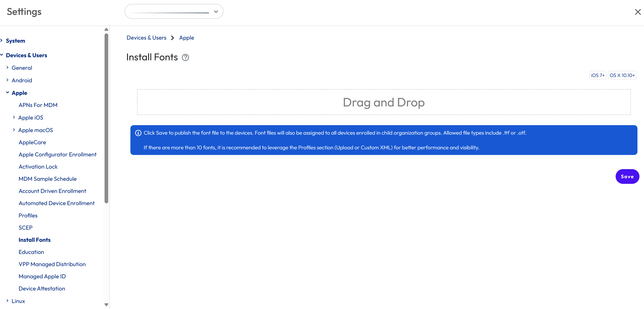Collapse the Apple node
The height and width of the screenshot is (309, 644).
point(7,92)
